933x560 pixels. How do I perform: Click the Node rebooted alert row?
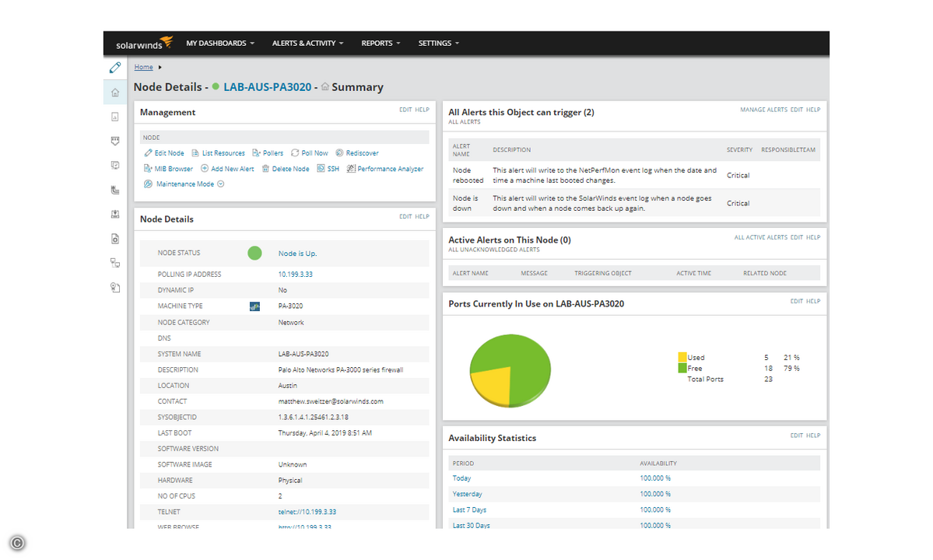coord(634,175)
